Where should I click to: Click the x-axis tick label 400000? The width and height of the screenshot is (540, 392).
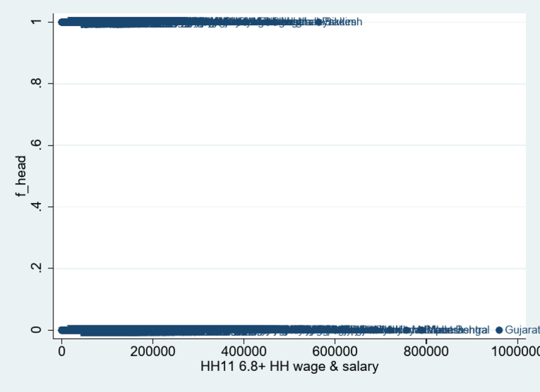click(x=243, y=351)
